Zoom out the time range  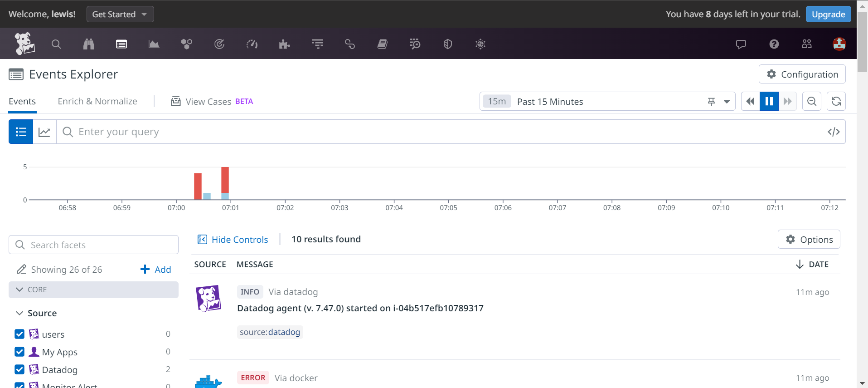coord(812,101)
